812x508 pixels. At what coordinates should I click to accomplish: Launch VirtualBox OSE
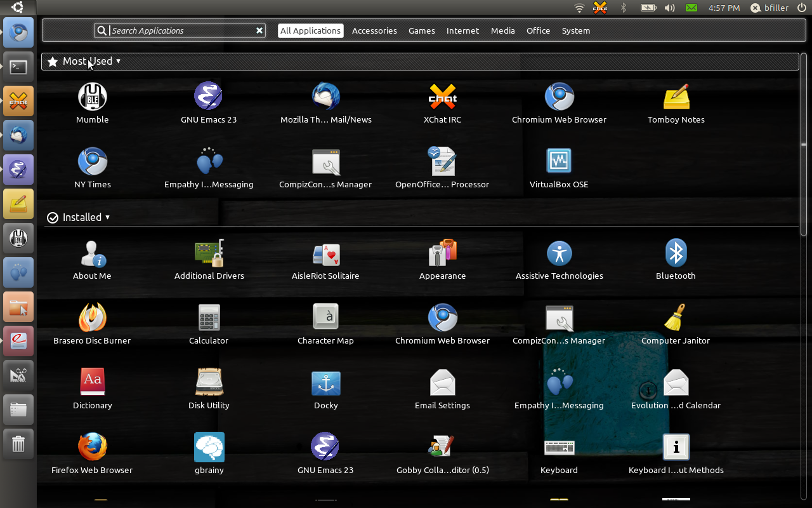559,162
